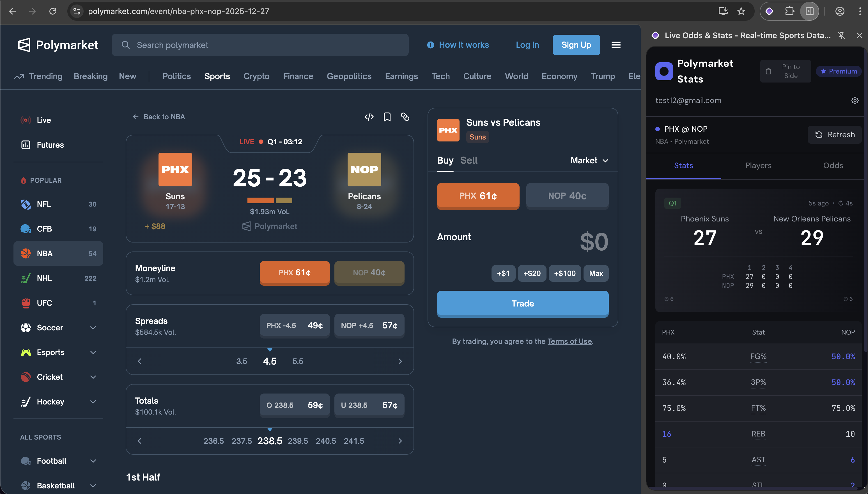The image size is (868, 494).
Task: Select the NOP 40¢ outcome button
Action: pos(567,196)
